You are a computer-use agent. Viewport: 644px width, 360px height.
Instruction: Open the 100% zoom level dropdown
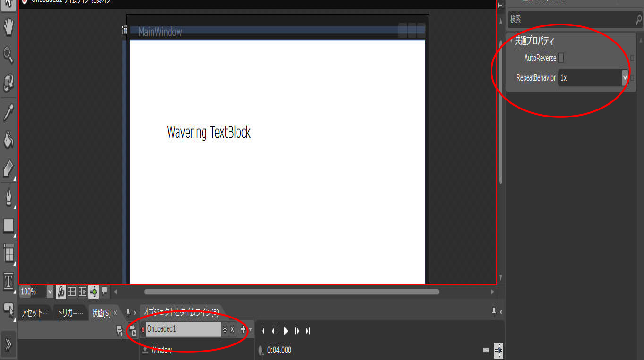[50, 292]
